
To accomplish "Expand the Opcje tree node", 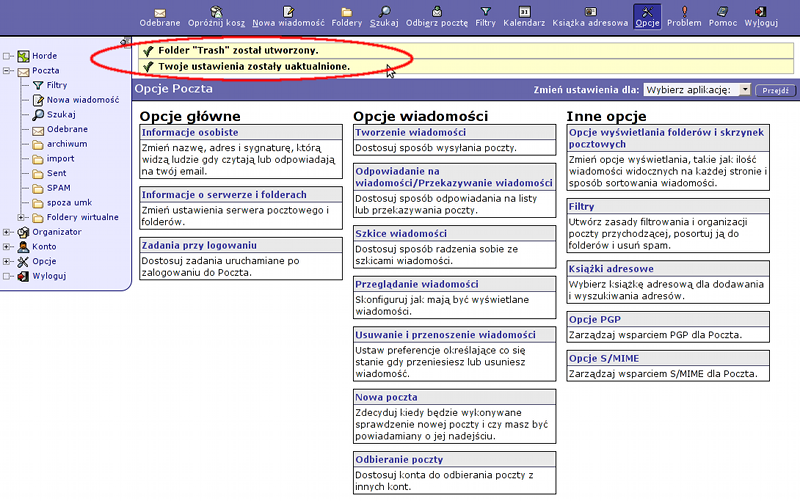I will click(x=6, y=262).
